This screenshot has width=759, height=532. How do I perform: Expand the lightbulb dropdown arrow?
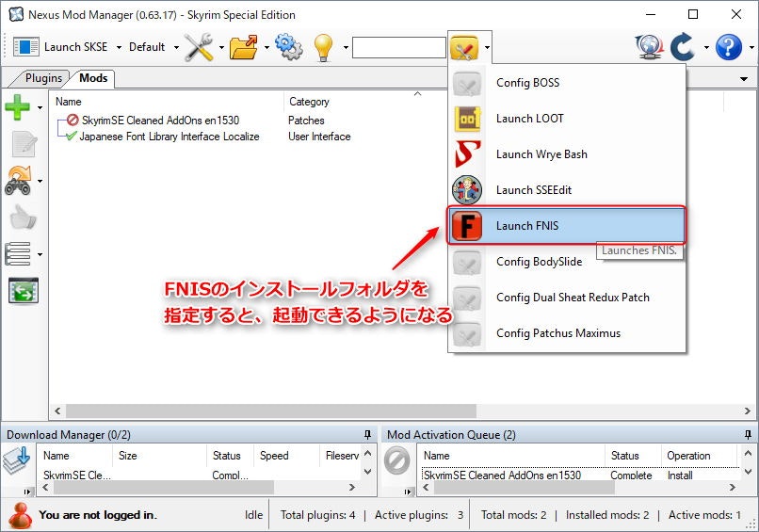click(x=346, y=47)
